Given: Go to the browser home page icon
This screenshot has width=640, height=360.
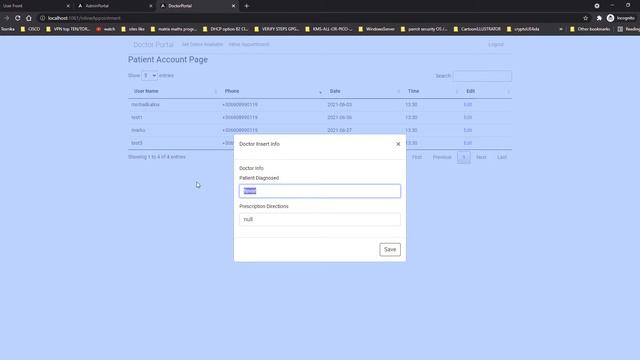Looking at the screenshot, I should pos(29,18).
